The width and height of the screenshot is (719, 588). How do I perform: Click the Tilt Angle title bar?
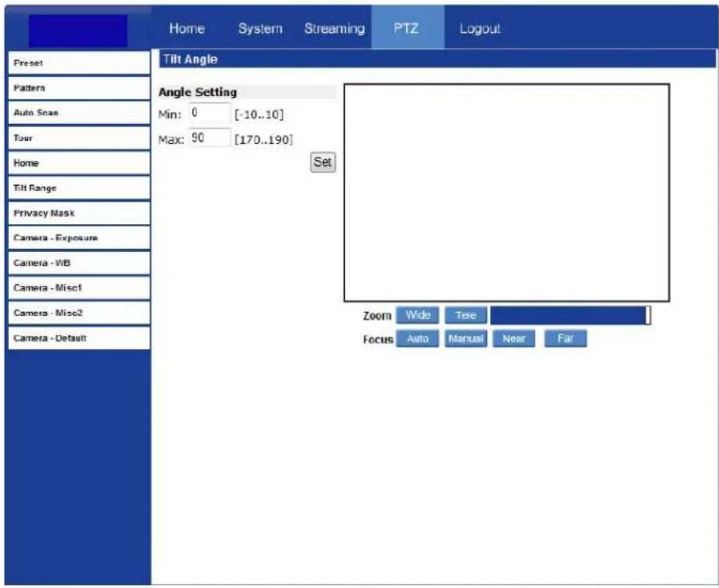[x=437, y=59]
